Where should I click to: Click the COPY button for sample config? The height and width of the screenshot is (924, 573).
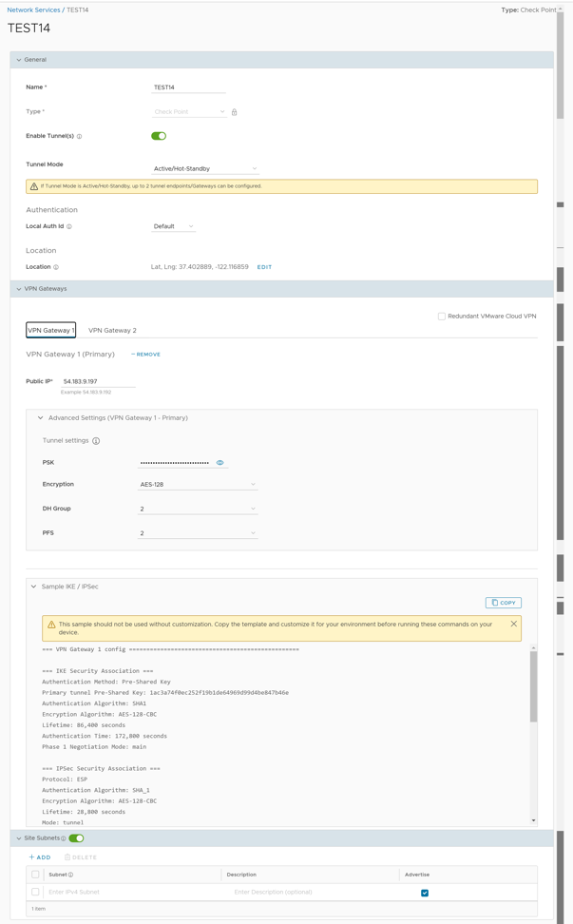[503, 603]
